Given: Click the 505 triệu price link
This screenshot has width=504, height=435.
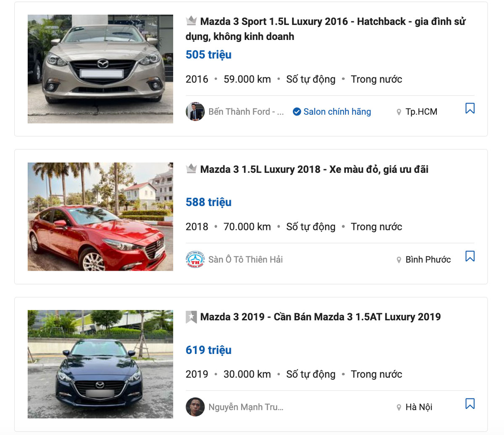Looking at the screenshot, I should 208,54.
